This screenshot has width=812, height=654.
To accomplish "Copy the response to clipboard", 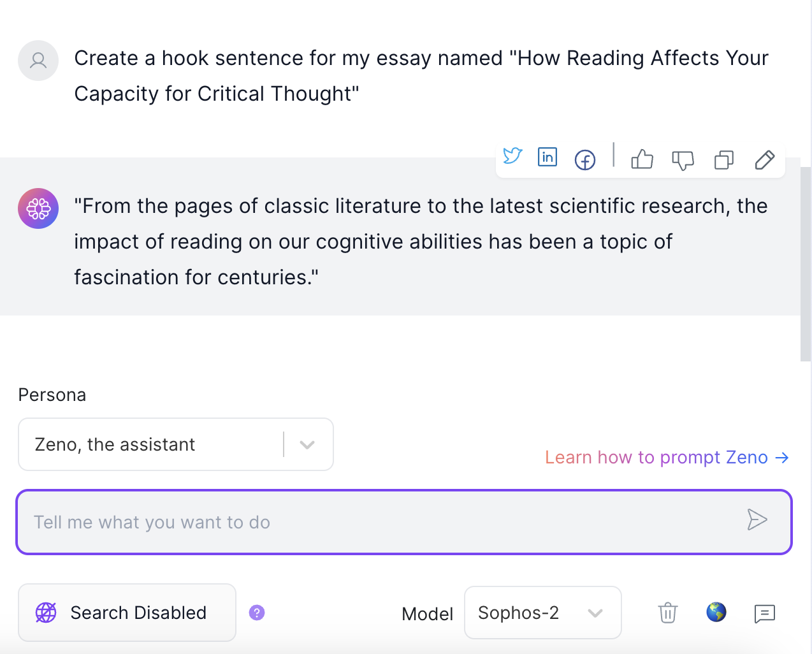I will [x=724, y=159].
